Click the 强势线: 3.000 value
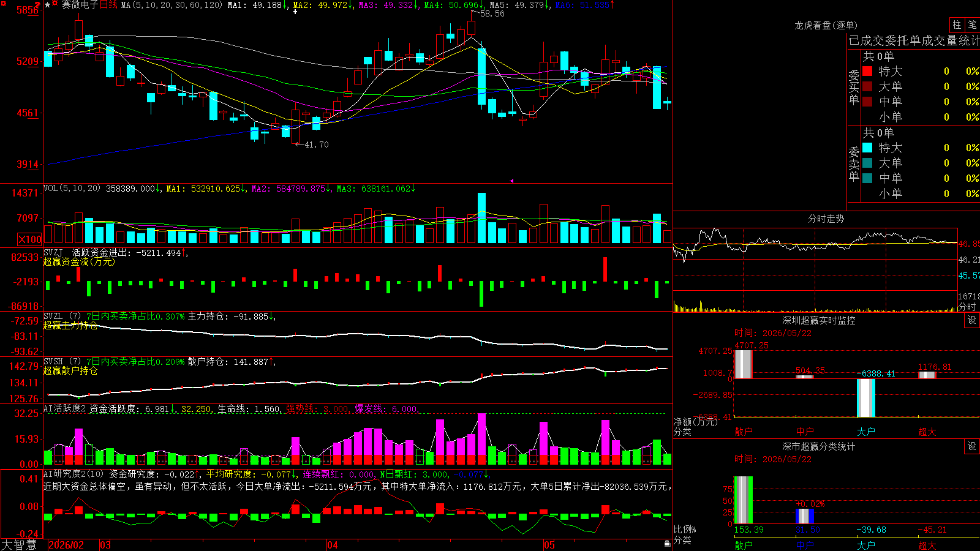Viewport: 980px width, 551px height. (317, 408)
